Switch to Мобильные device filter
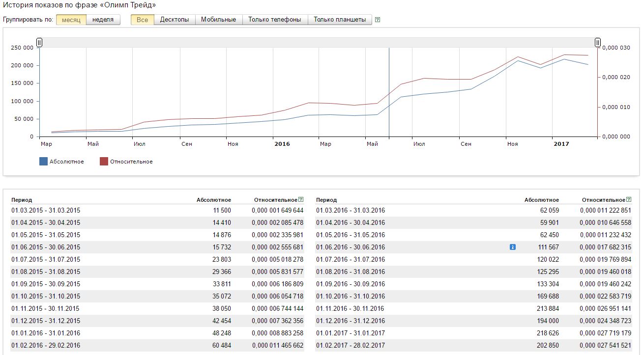This screenshot has height=355, width=644. tap(219, 20)
